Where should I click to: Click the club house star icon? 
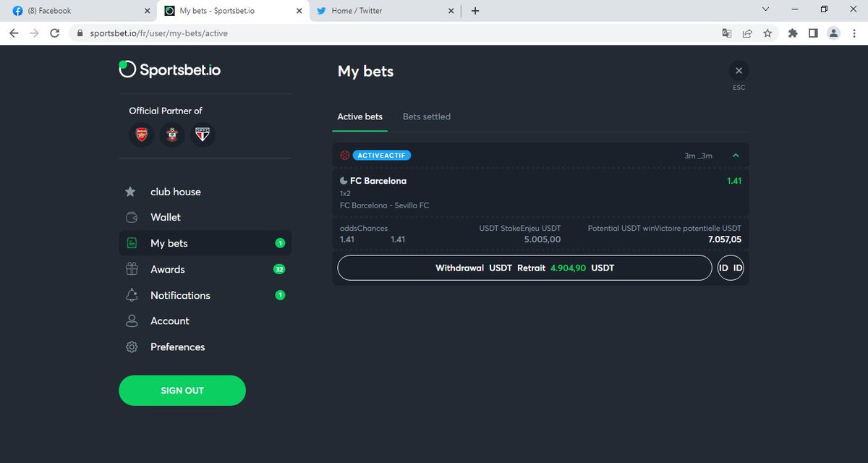130,192
